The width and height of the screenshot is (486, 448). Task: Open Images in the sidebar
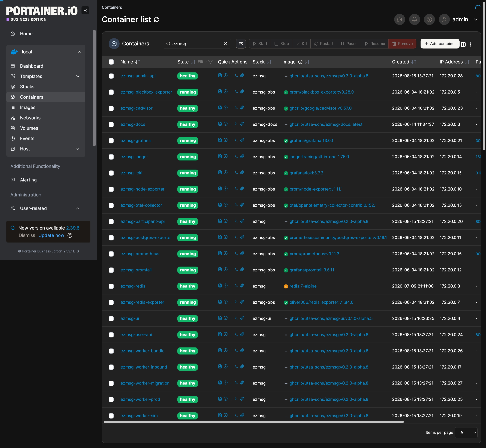tap(46, 107)
